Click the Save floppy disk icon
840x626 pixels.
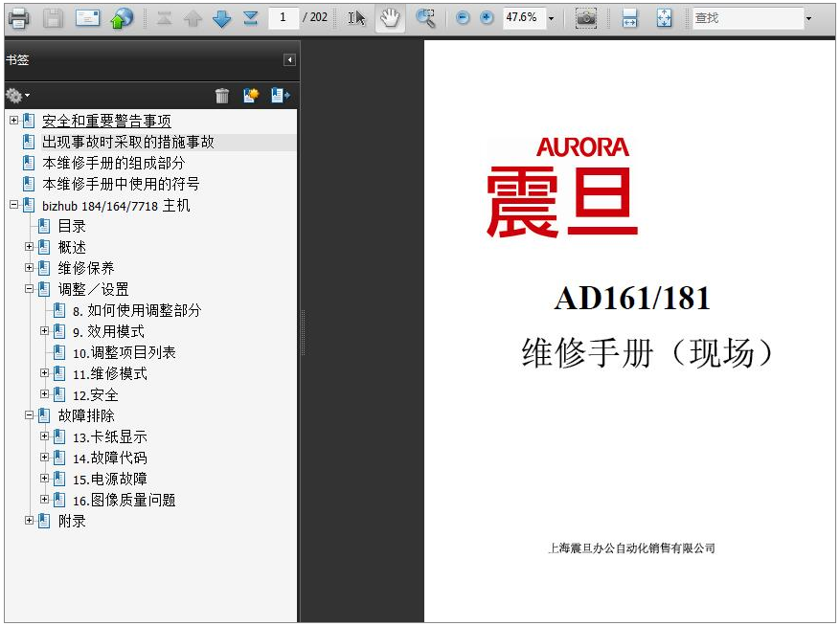tap(53, 18)
